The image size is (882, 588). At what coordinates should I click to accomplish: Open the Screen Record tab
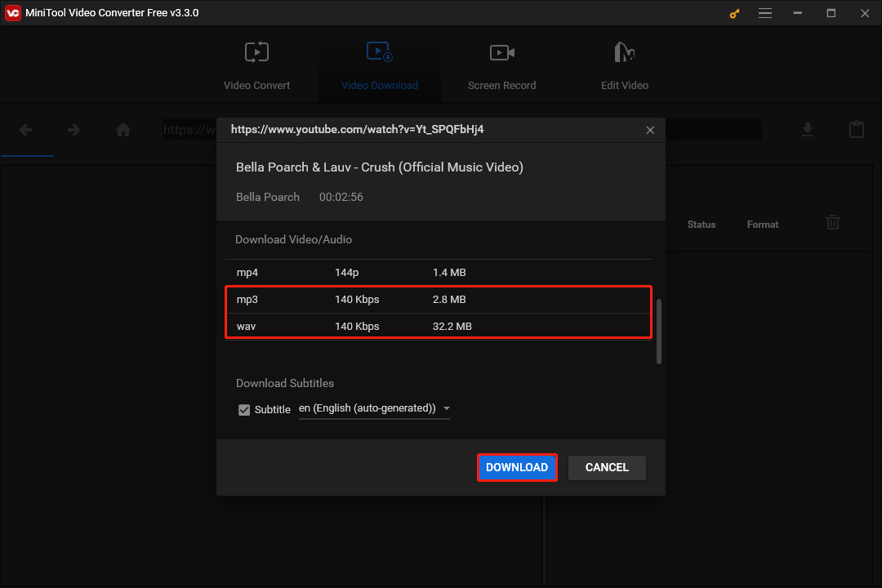501,66
